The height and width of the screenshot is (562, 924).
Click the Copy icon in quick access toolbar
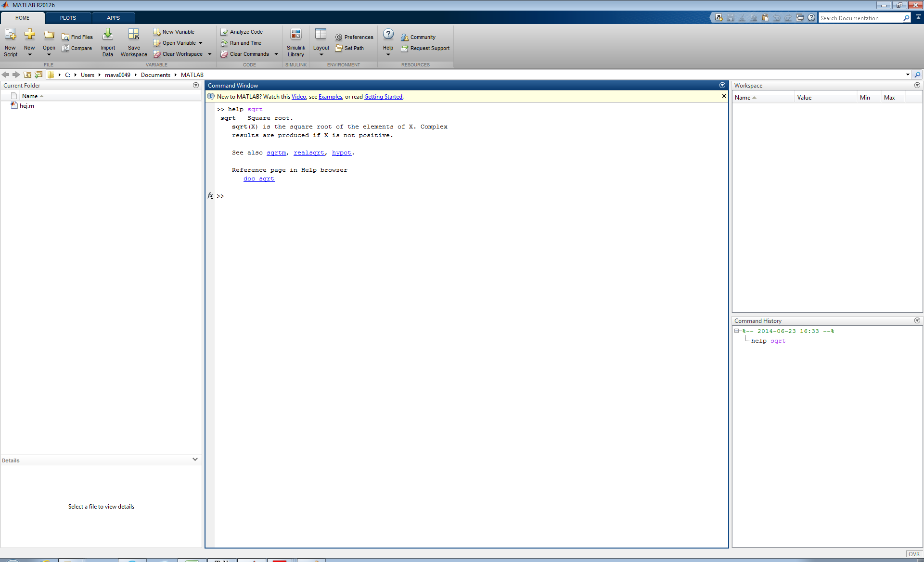754,18
